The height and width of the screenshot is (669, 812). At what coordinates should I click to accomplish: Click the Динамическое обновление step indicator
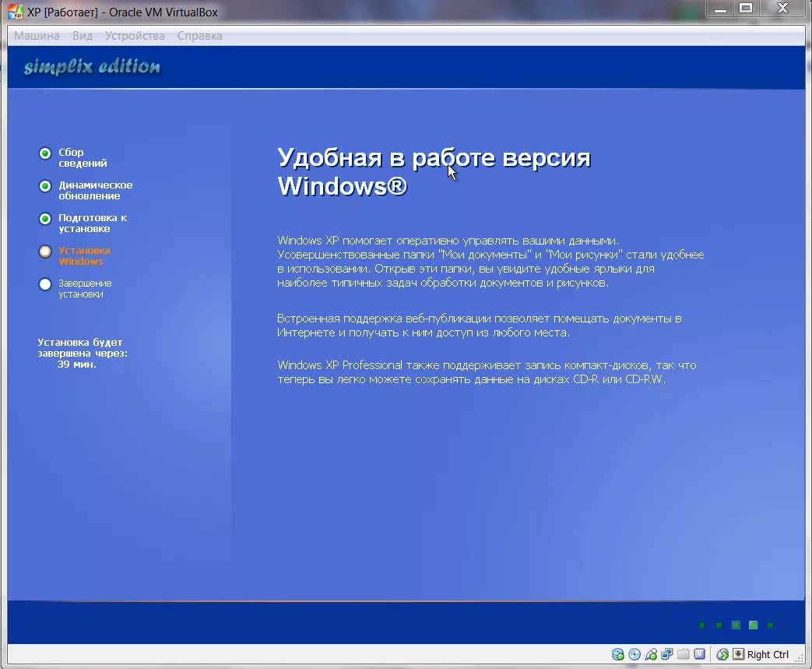click(x=45, y=186)
